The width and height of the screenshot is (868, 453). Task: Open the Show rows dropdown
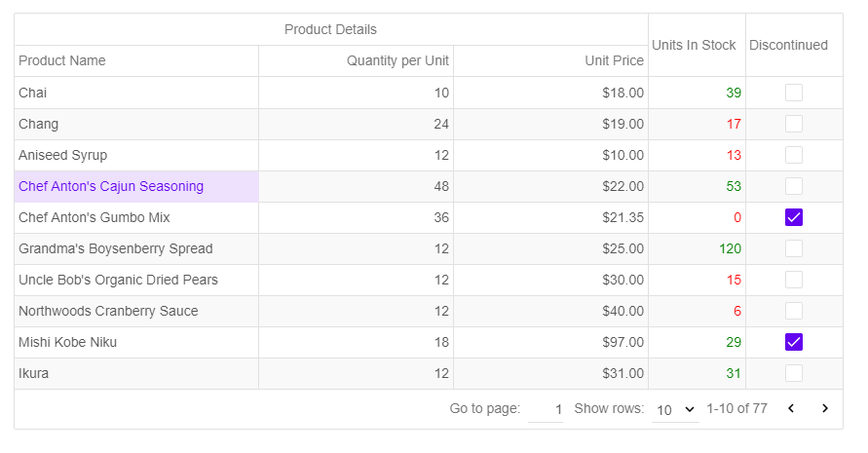tap(675, 410)
